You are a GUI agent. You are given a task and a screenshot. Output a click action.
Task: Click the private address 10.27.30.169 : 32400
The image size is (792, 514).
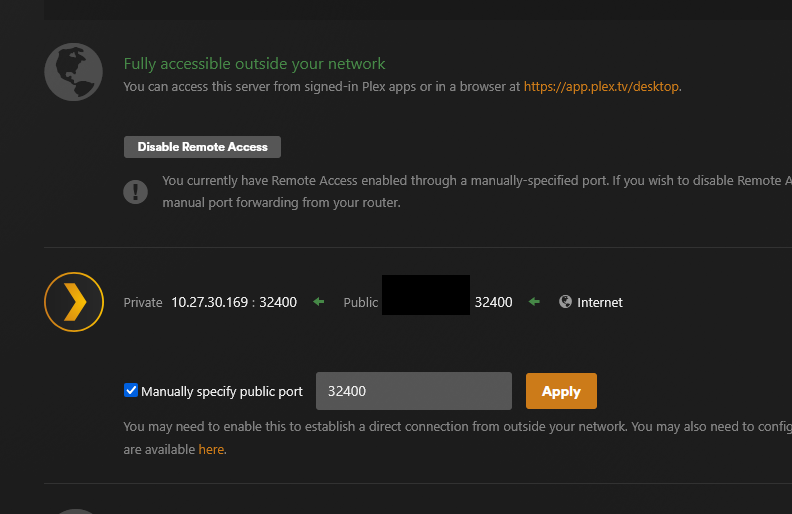click(234, 302)
